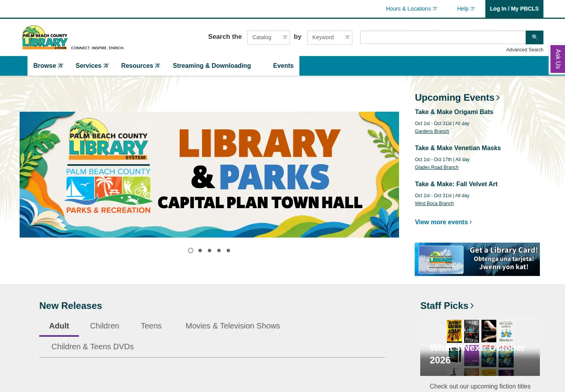
Task: Expand the Services menu
Action: click(92, 66)
